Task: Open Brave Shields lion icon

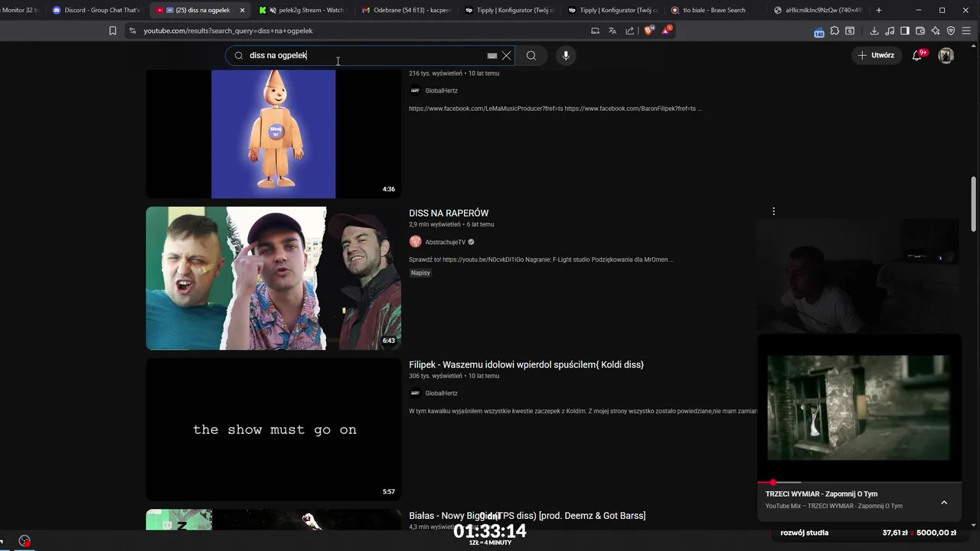Action: (x=648, y=31)
